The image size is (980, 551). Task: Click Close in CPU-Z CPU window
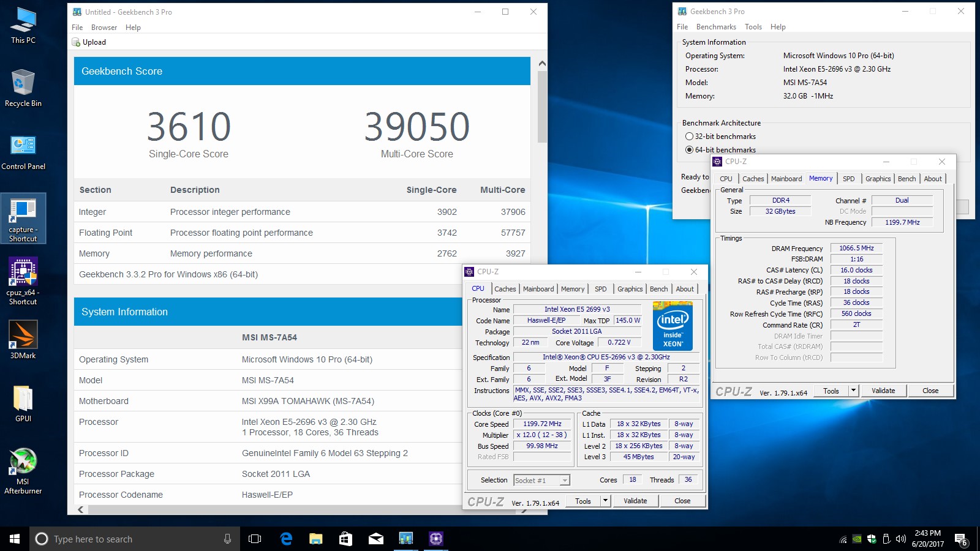(682, 501)
